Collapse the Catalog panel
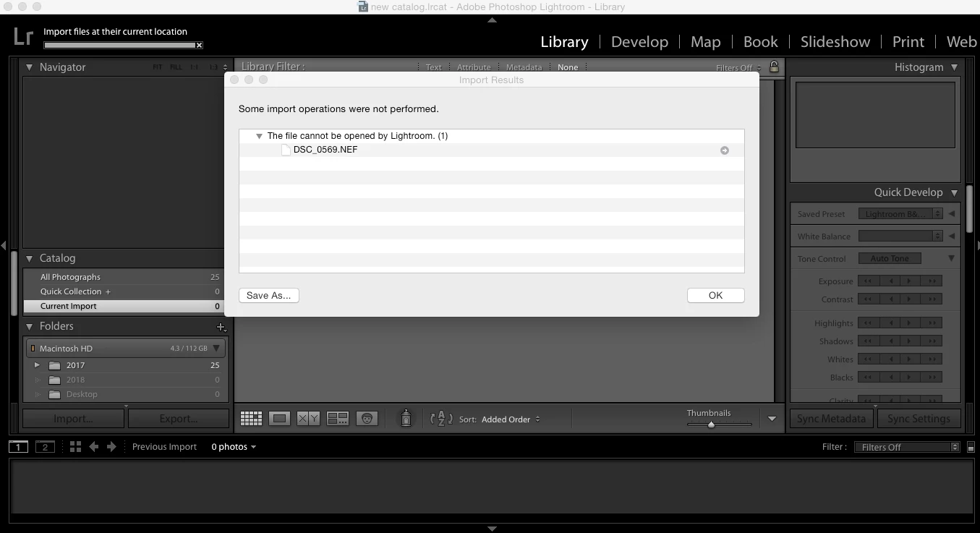Viewport: 980px width, 533px height. pyautogui.click(x=30, y=258)
